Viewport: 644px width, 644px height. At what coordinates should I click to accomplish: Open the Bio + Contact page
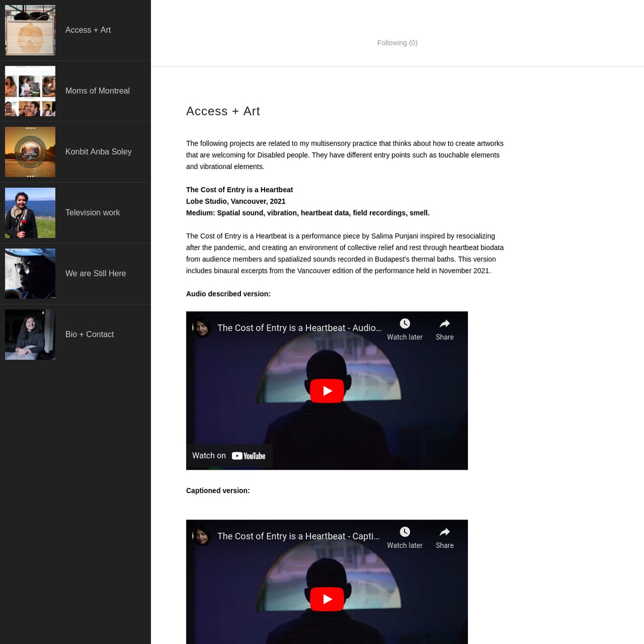[x=90, y=334]
